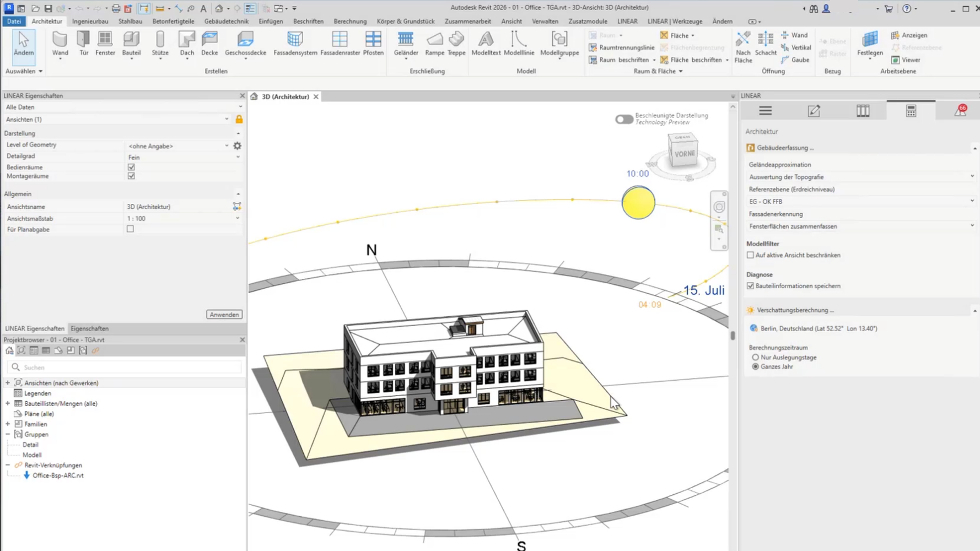
Task: Click the Anwenden button
Action: click(224, 315)
